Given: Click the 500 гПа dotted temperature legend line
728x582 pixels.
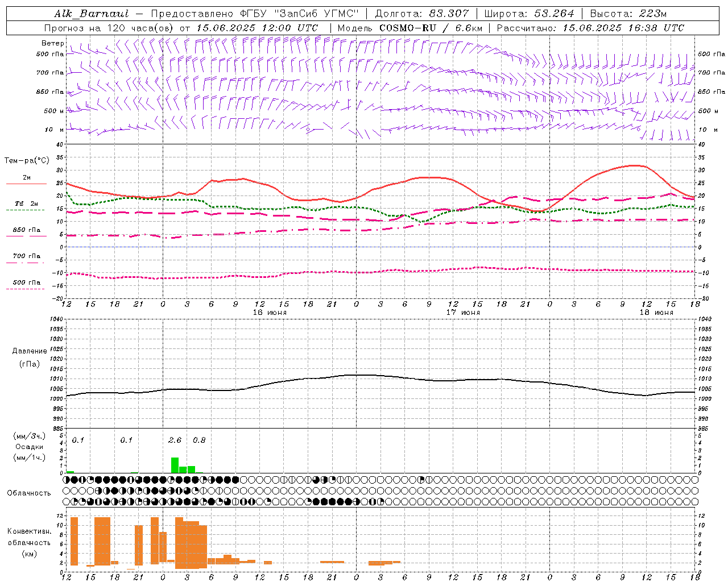Looking at the screenshot, I should [25, 289].
